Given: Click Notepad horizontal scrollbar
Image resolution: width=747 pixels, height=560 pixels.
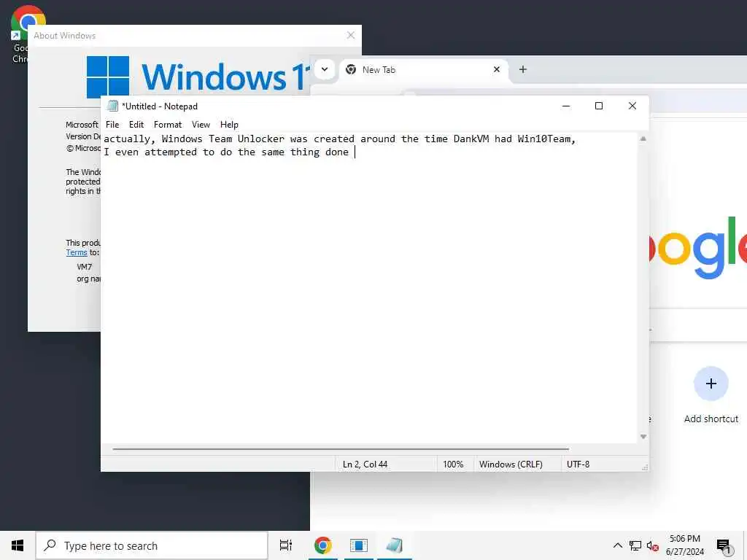Looking at the screenshot, I should [x=341, y=448].
